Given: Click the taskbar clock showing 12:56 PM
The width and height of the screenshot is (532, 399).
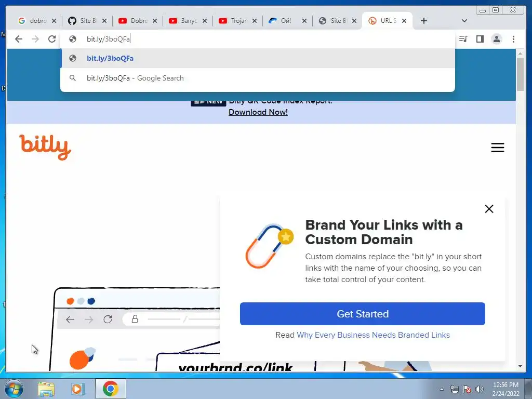Looking at the screenshot, I should [506, 389].
